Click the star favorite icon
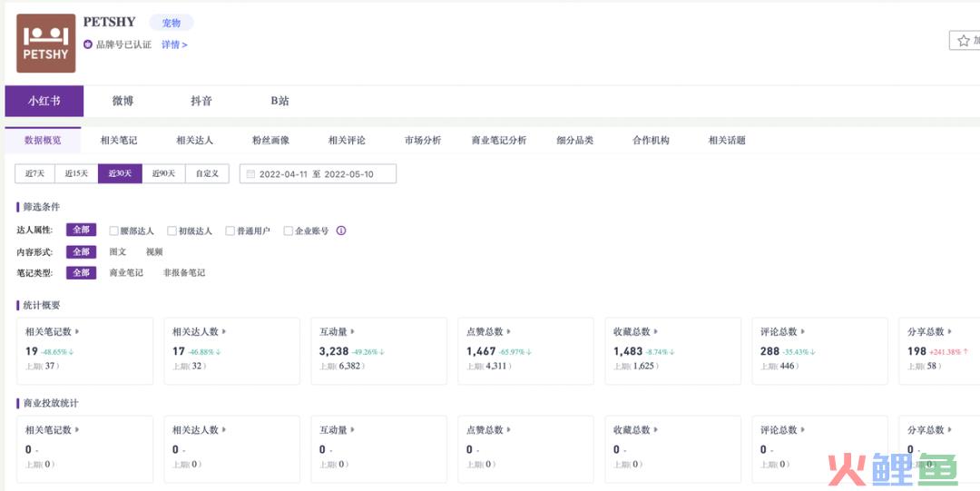This screenshot has width=980, height=491. pyautogui.click(x=963, y=41)
